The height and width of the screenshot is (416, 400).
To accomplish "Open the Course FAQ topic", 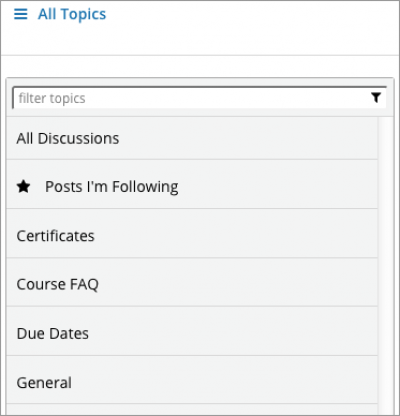I will pyautogui.click(x=192, y=282).
